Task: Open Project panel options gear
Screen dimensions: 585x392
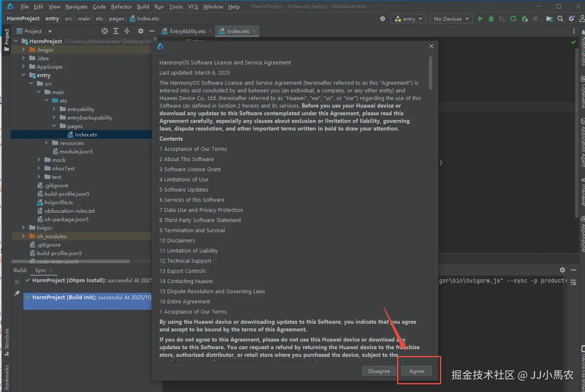Action: click(x=141, y=31)
